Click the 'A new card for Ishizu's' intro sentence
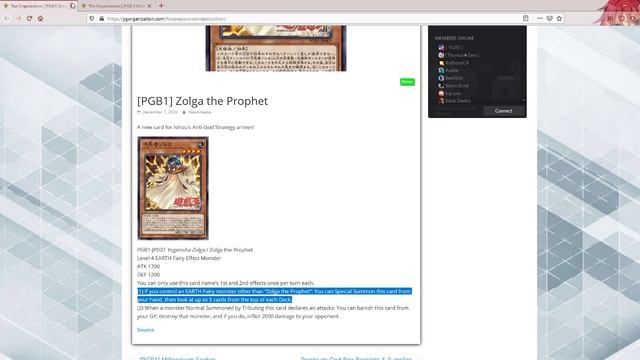 pyautogui.click(x=196, y=127)
